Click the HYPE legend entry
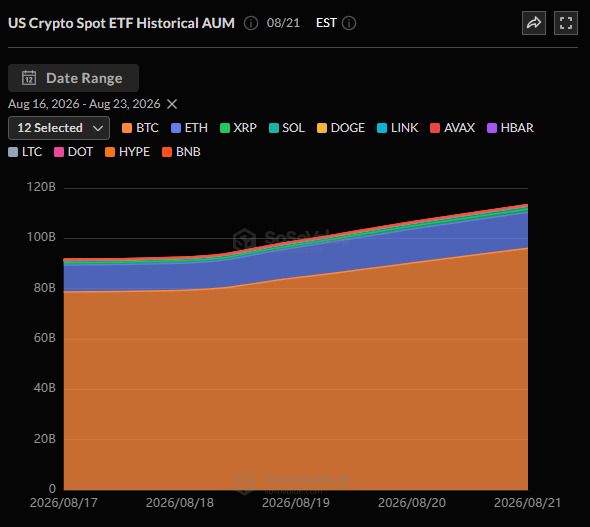 pyautogui.click(x=127, y=152)
